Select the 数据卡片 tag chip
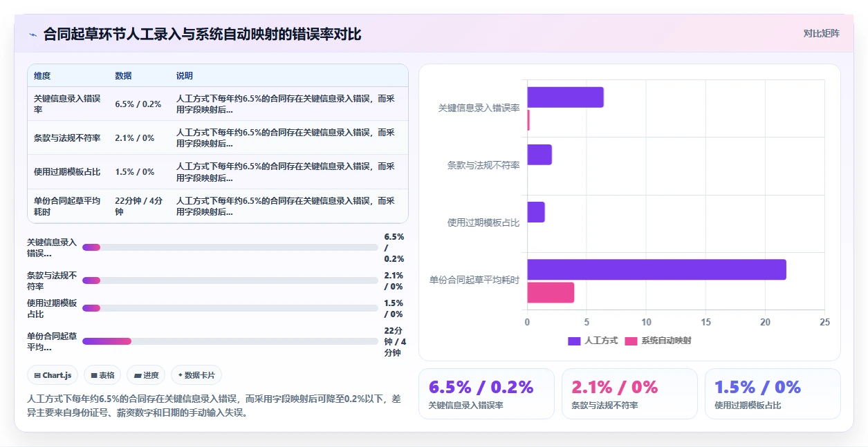868x447 pixels. (196, 375)
